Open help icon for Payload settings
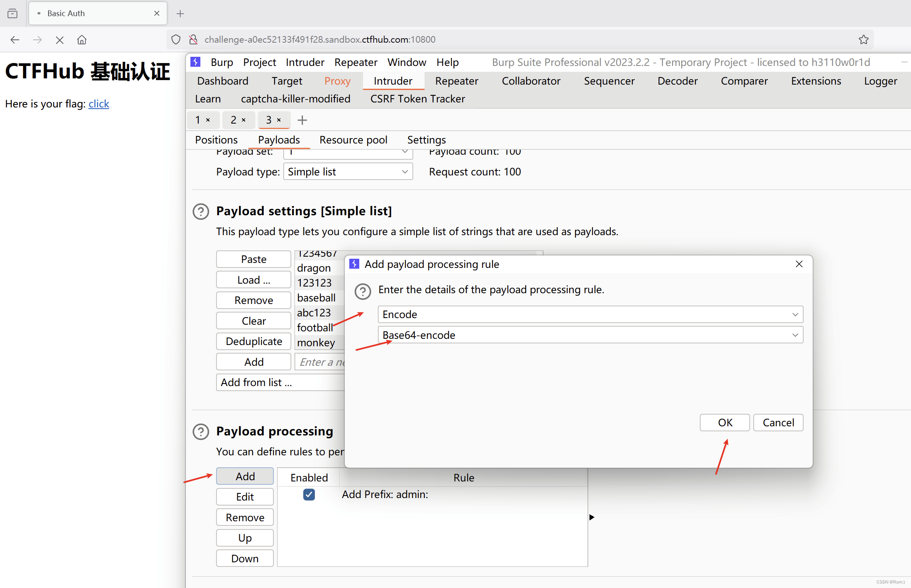Image resolution: width=911 pixels, height=588 pixels. [201, 211]
